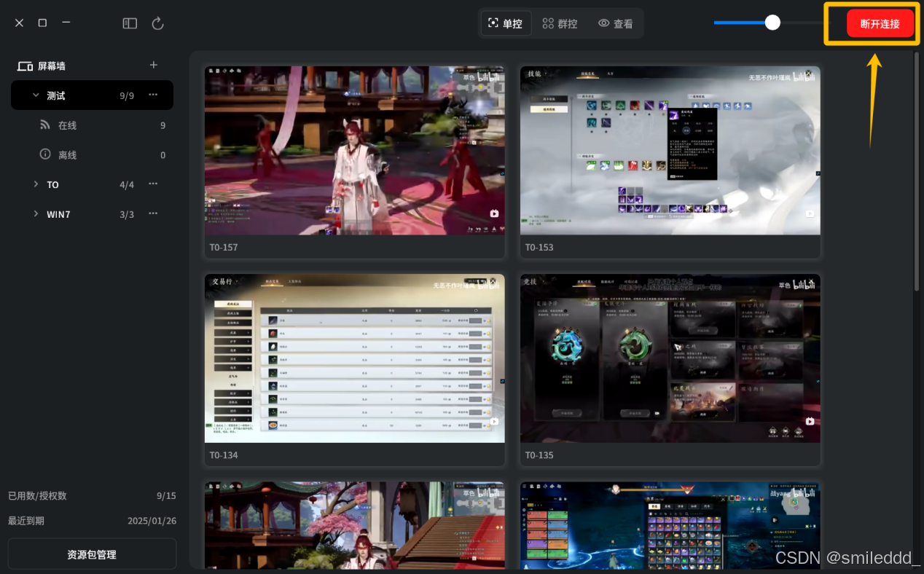This screenshot has width=924, height=574.
Task: Open the T0-153 screen thumbnail
Action: pyautogui.click(x=670, y=151)
